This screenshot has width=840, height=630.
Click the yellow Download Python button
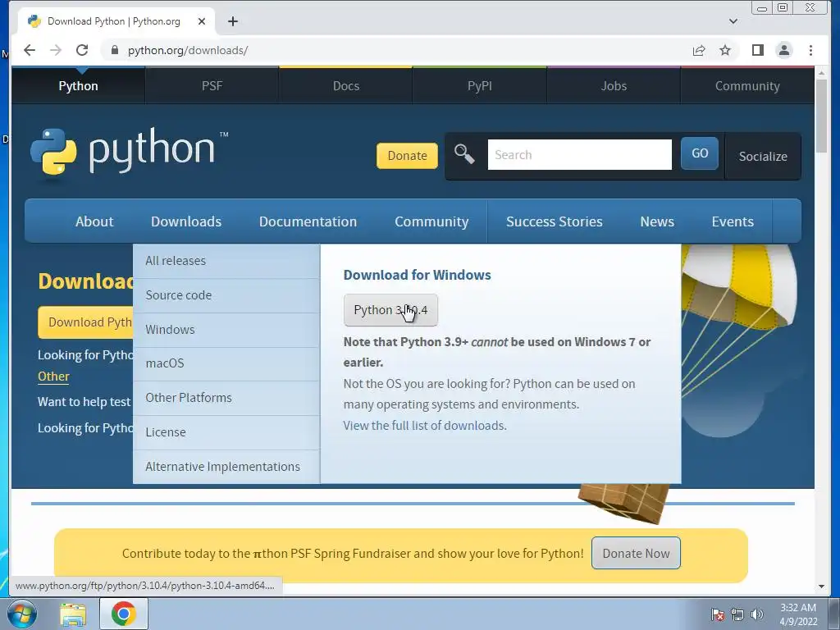tap(85, 322)
